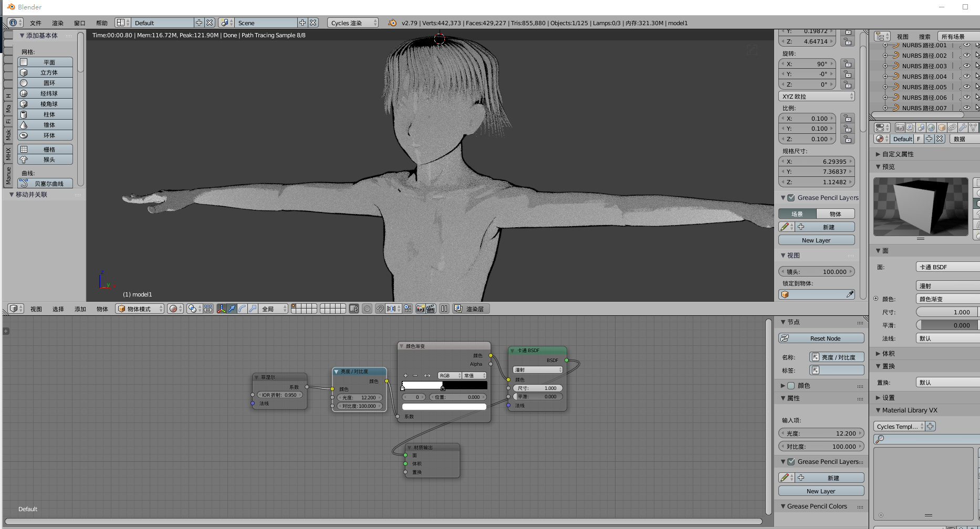Open the 文件 menu
Screen dimensions: 980x529
click(36, 23)
